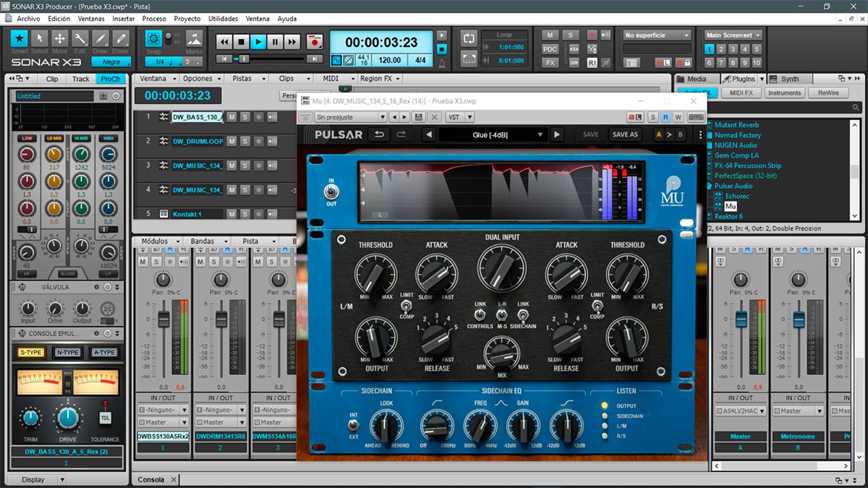Select the Draw tool
This screenshot has height=488, width=868.
point(101,38)
